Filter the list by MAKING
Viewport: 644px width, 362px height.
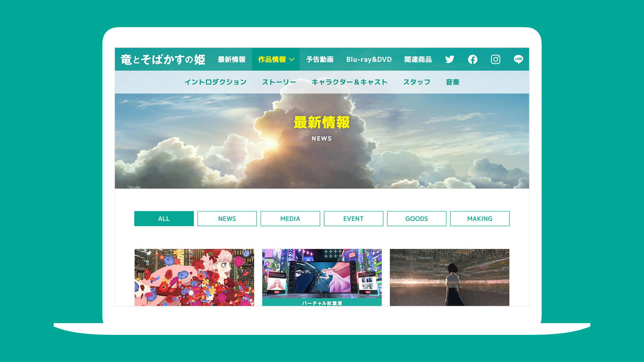click(480, 219)
